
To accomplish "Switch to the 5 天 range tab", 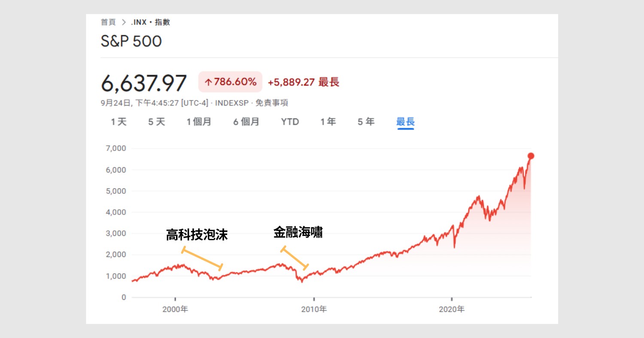I will [157, 122].
